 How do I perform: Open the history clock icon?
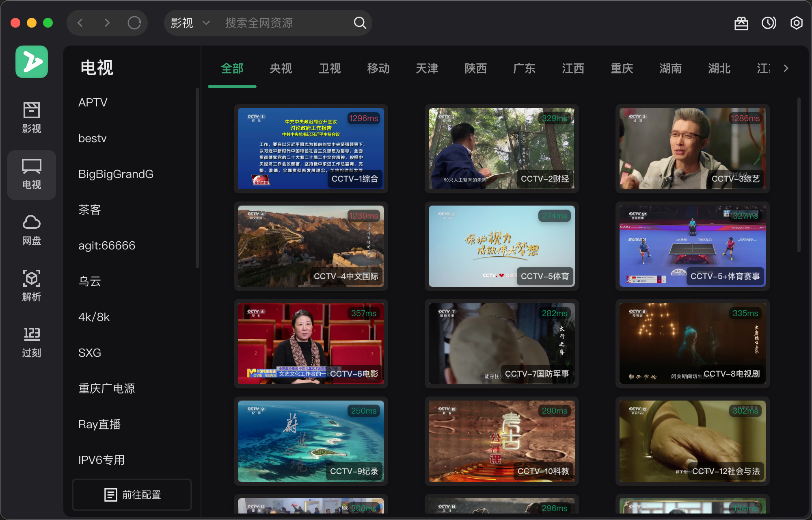(x=769, y=23)
